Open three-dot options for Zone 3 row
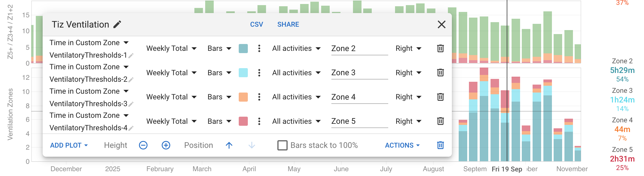 pos(259,73)
